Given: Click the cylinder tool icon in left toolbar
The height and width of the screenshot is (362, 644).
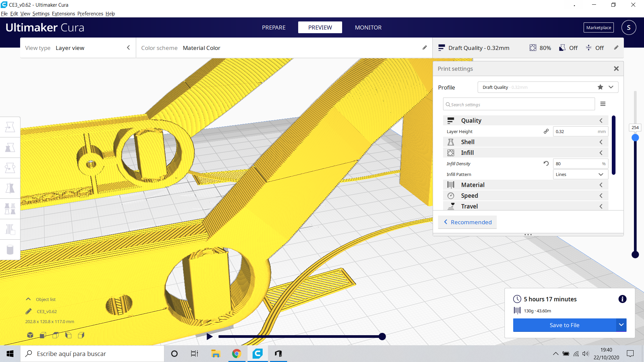Looking at the screenshot, I should click(x=10, y=250).
